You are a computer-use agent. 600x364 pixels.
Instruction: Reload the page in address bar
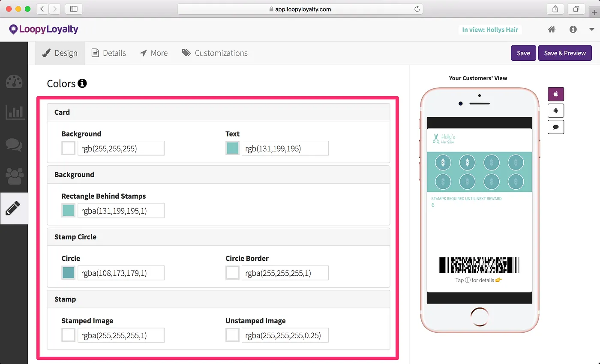[x=417, y=9]
